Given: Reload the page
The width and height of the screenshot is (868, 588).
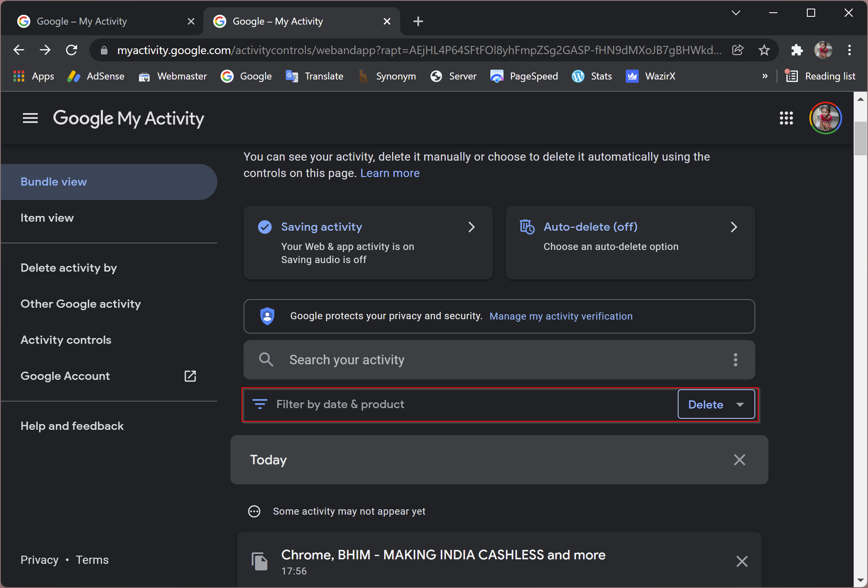Looking at the screenshot, I should [72, 50].
